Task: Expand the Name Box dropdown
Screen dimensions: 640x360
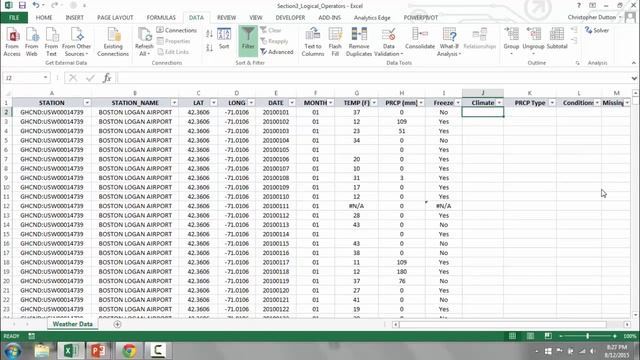Action: click(45, 78)
